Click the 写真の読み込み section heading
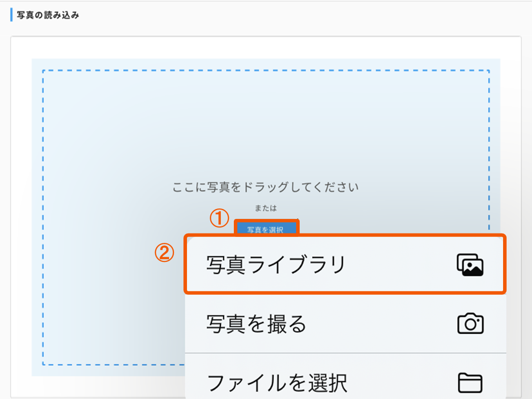 pos(48,15)
